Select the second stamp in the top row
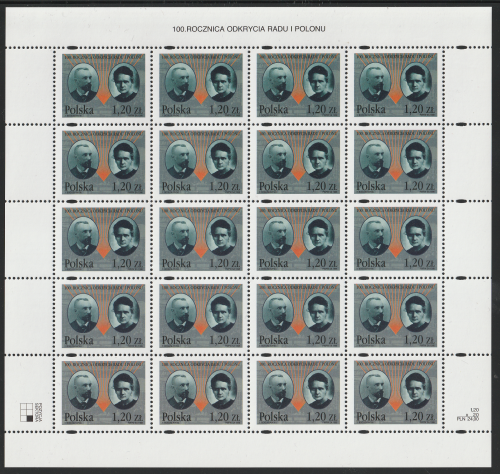 tap(201, 85)
